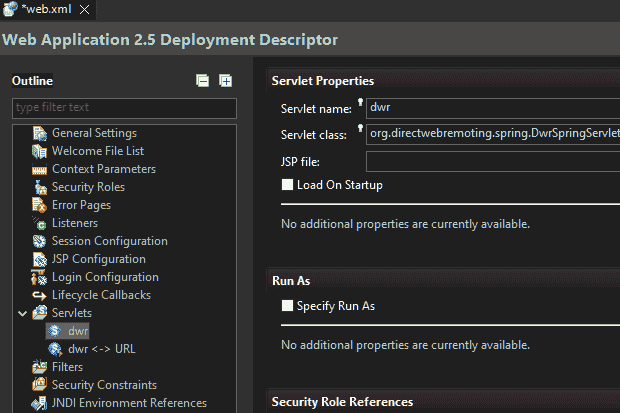The height and width of the screenshot is (413, 620).
Task: Click the Security Roles icon
Action: coord(40,187)
